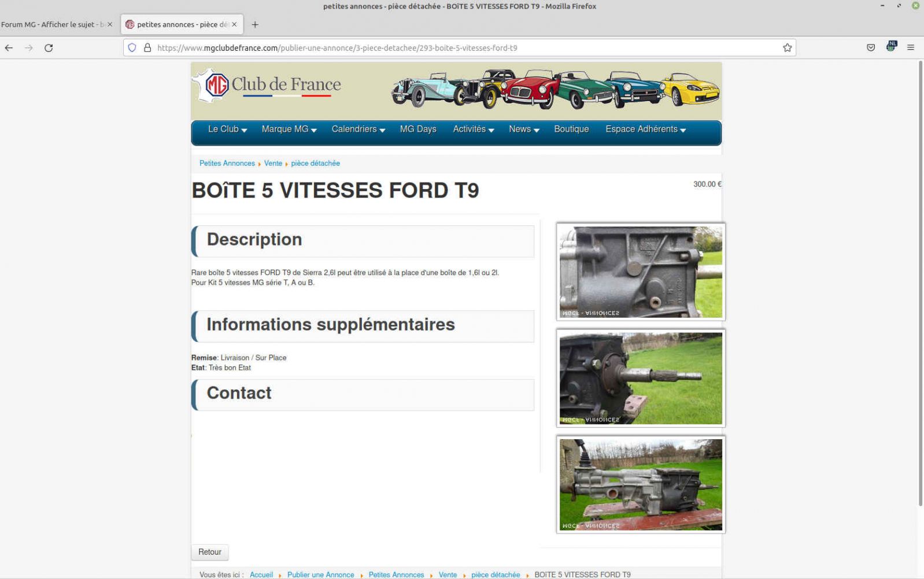
Task: Click the header banner of MG cars
Action: pyautogui.click(x=555, y=89)
